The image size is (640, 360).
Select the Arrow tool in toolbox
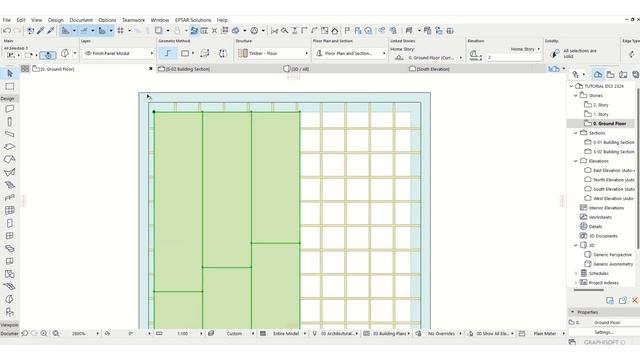coord(10,73)
